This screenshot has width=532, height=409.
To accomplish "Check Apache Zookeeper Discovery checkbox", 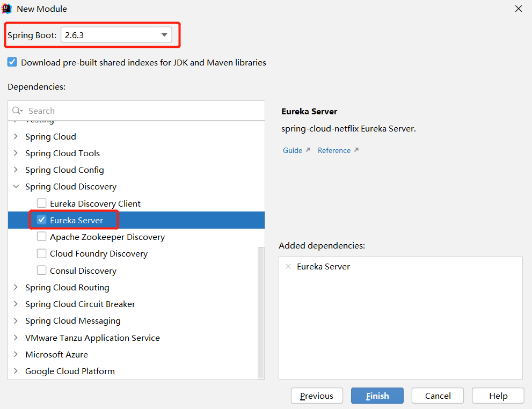I will (41, 236).
